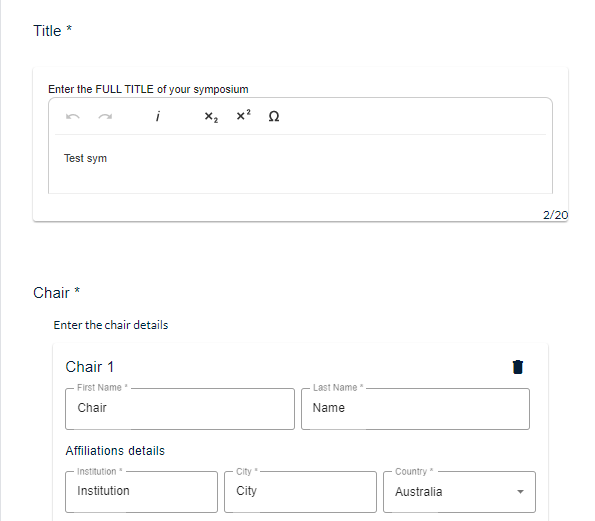Click the 'Title *' section heading
The image size is (595, 521).
[52, 31]
